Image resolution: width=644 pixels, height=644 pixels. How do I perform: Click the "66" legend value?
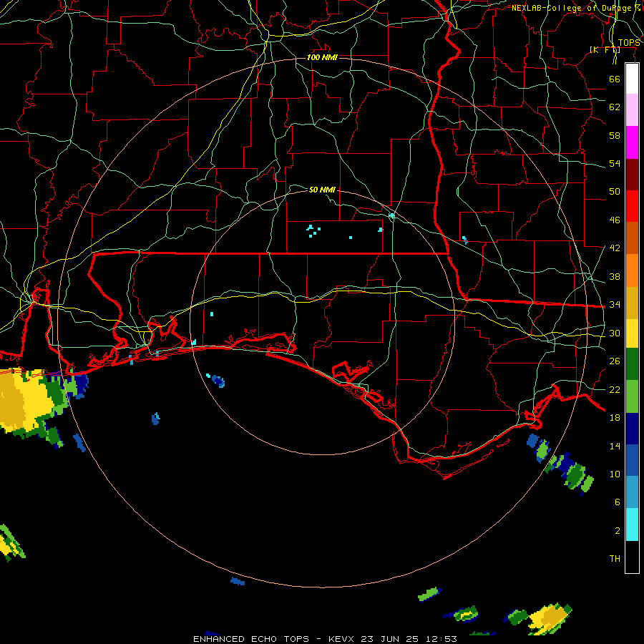coord(615,79)
